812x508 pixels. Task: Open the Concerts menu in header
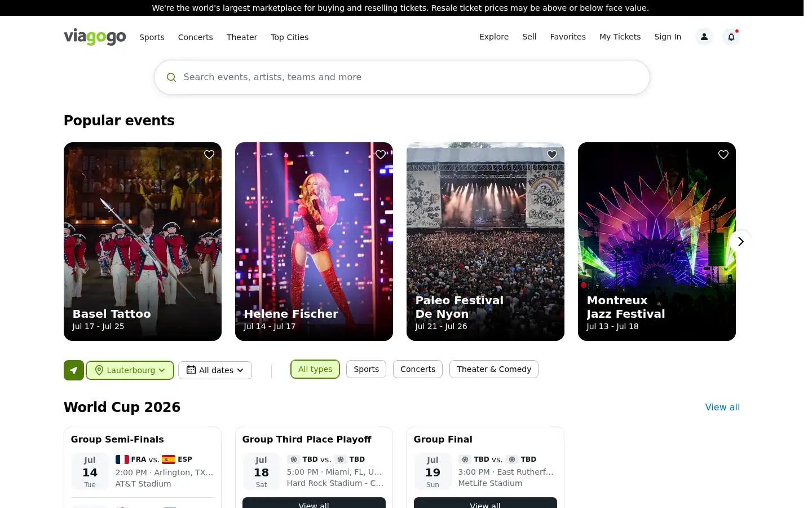(196, 37)
